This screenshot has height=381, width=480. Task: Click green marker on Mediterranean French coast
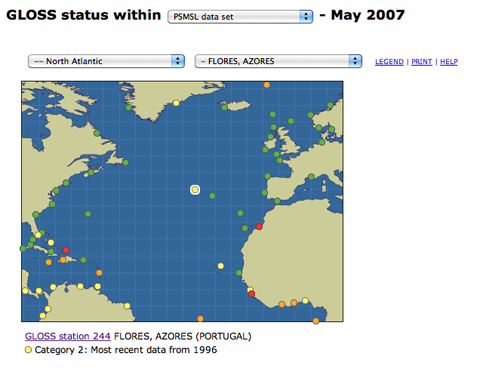tap(311, 177)
